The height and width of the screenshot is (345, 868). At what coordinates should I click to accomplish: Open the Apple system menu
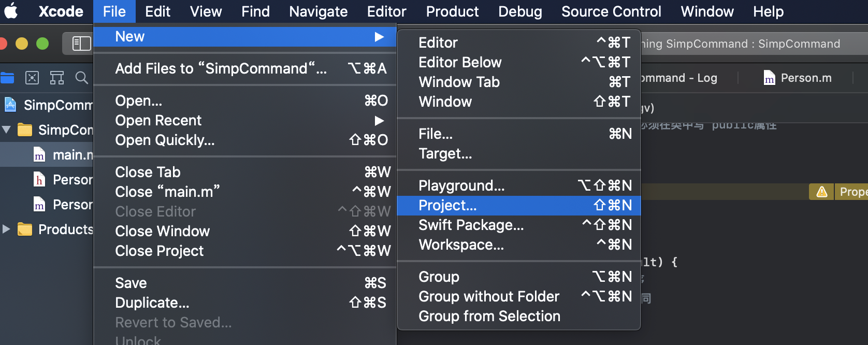coord(11,11)
